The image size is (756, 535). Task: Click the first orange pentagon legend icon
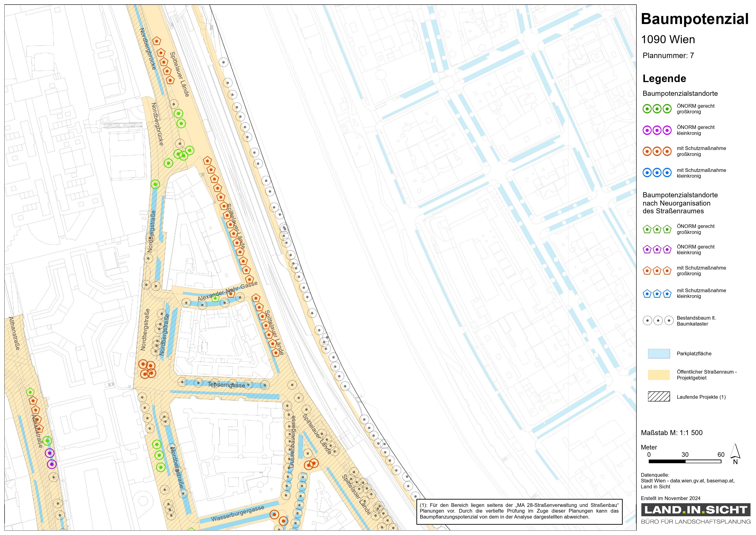(647, 271)
